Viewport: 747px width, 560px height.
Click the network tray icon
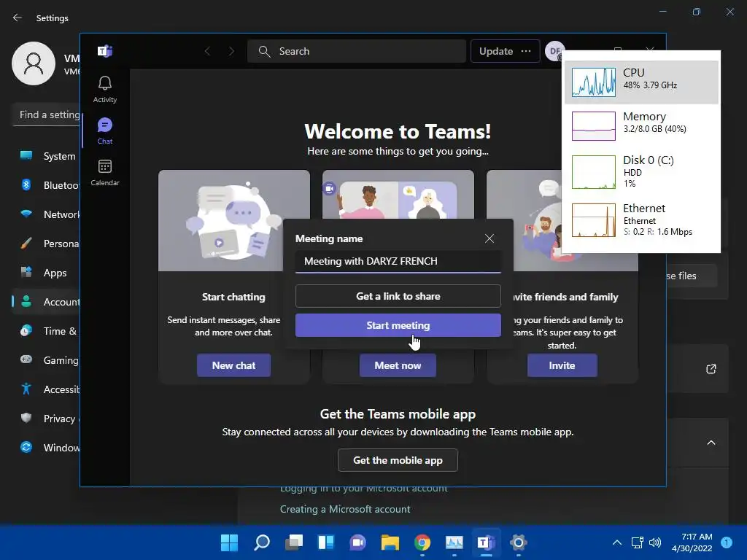click(x=637, y=542)
